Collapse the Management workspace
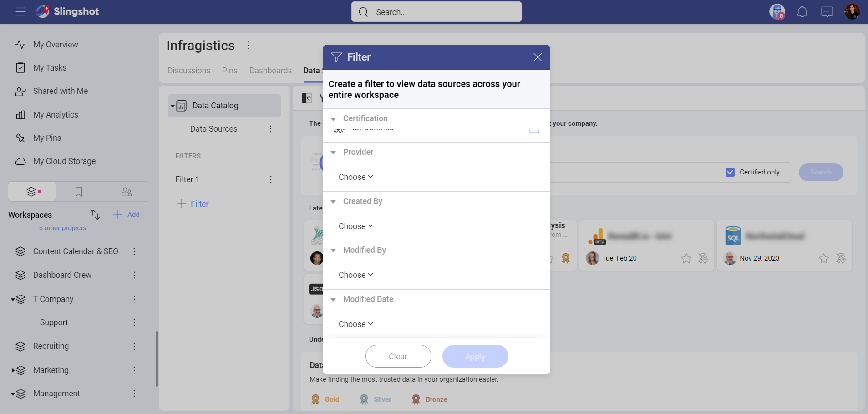Screen dimensions: 868x414 click(x=13, y=394)
